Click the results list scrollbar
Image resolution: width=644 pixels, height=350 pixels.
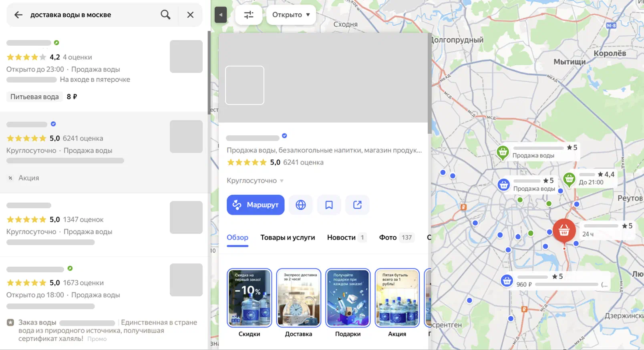tap(209, 73)
